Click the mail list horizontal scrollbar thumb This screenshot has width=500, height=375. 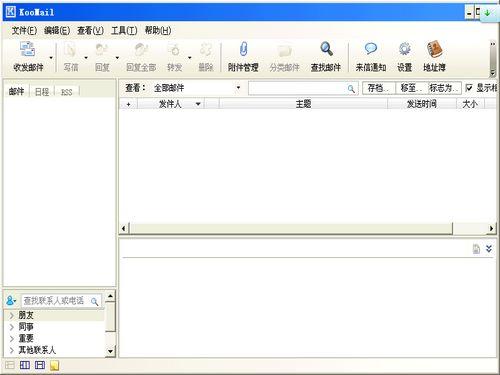(x=291, y=229)
